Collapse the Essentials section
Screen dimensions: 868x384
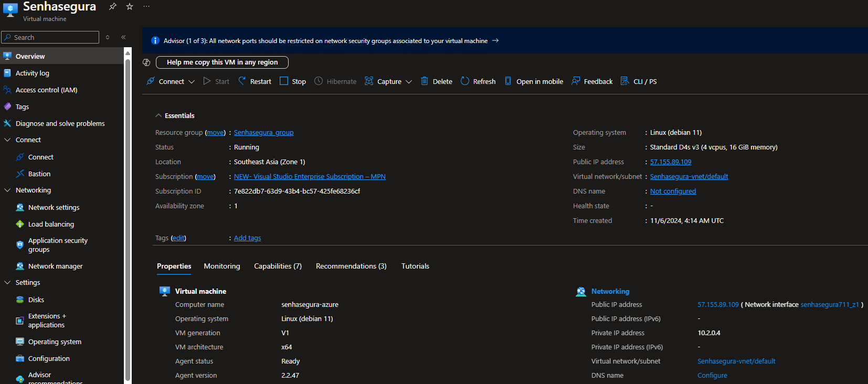[x=175, y=115]
